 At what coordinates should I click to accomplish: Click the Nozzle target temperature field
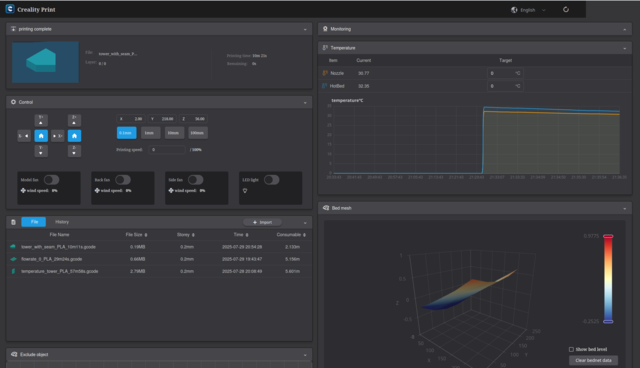505,73
